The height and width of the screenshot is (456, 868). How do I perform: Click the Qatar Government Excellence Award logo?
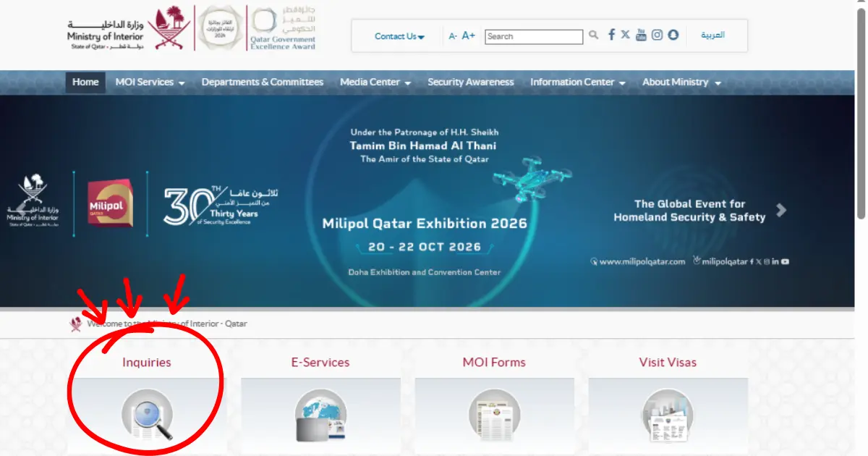point(283,28)
